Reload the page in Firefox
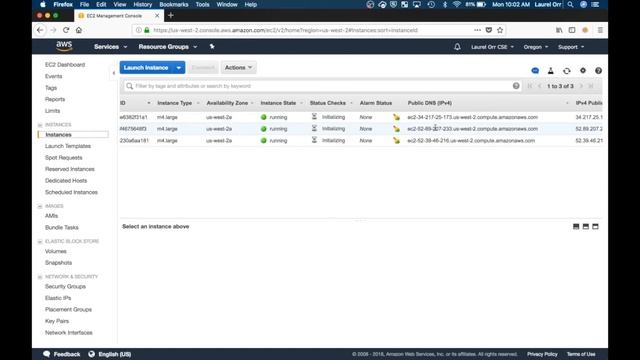Viewport: 640px width, 360px height. point(66,30)
